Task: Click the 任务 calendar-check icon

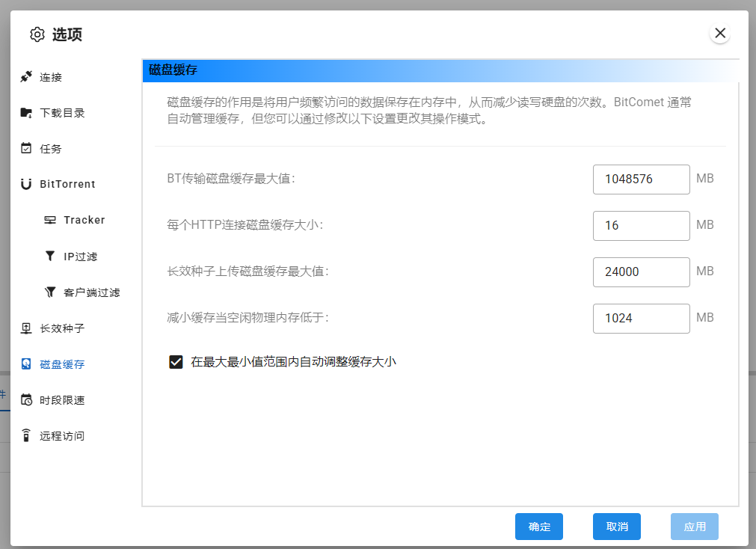Action: click(x=26, y=148)
